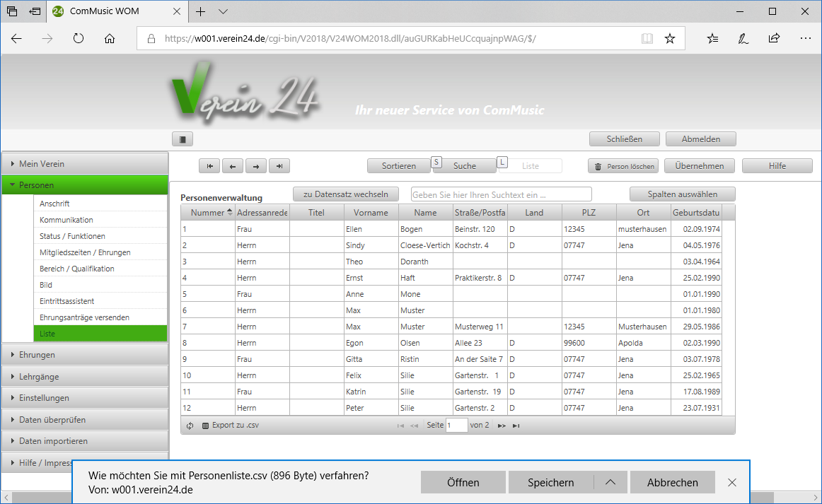The height and width of the screenshot is (504, 822).
Task: Show tab previews chevron icon
Action: (223, 11)
